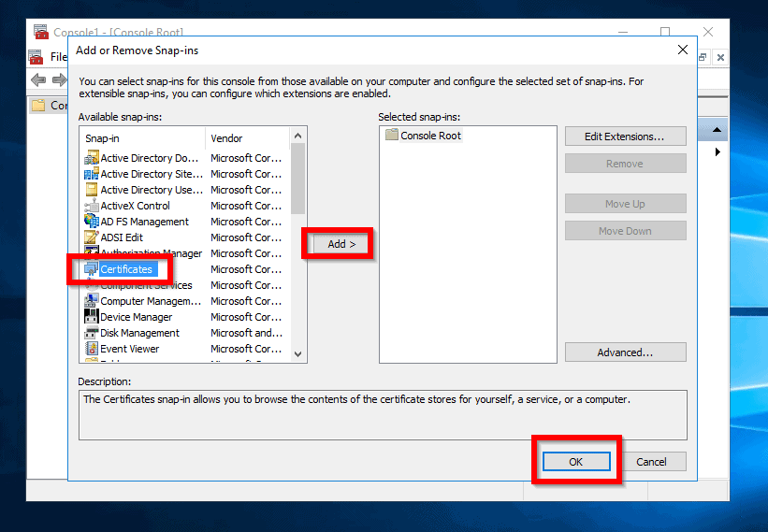Screen dimensions: 768x532
Task: Select 'ADSI Edit' snap-in text
Action: point(122,237)
